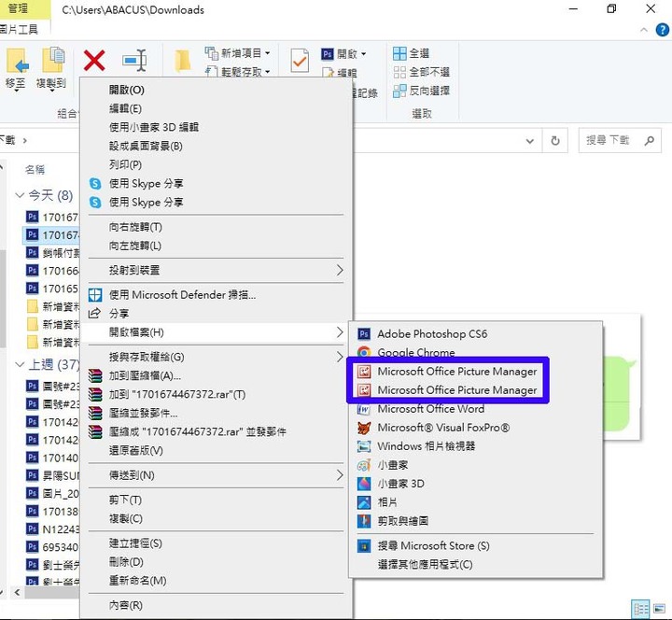Click the Properties checkmark icon in ribbon
This screenshot has height=620, width=672.
click(300, 61)
